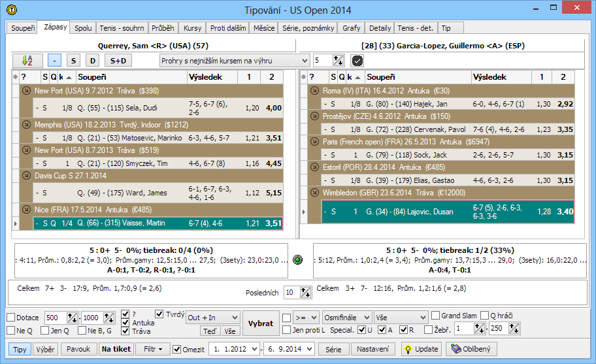Uncheck the Antuka surface checkbox
The height and width of the screenshot is (364, 596).
(125, 323)
